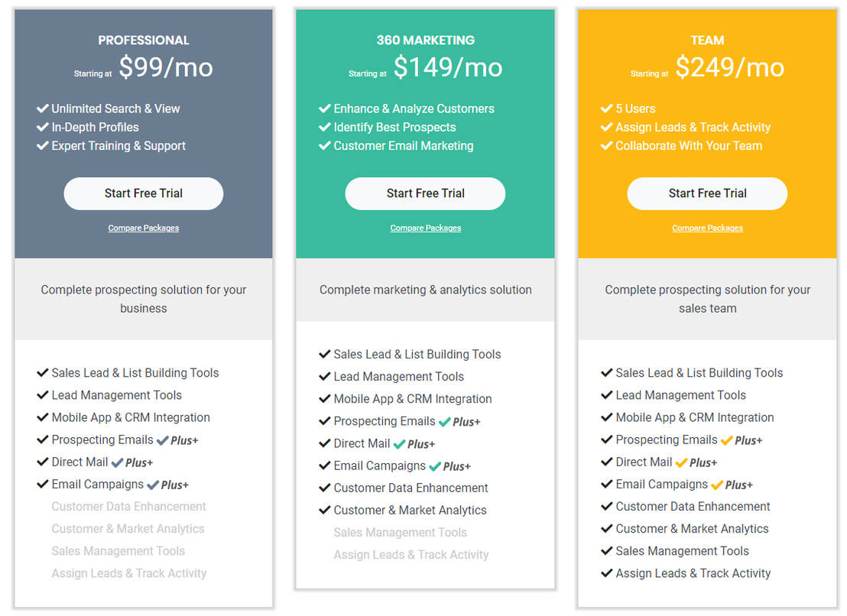Click grayed-out Sales Management Tools in 360 Marketing

tap(400, 533)
